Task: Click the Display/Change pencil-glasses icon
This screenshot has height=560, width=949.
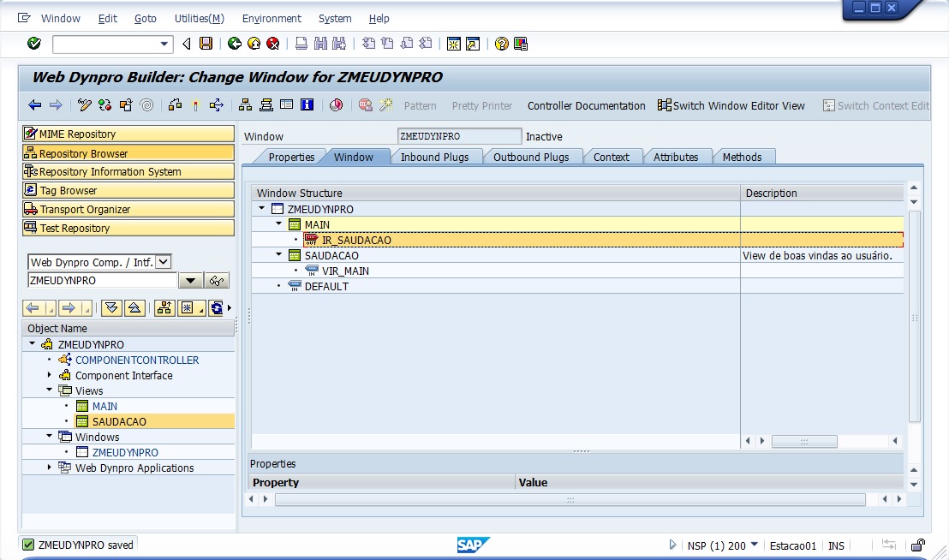Action: click(84, 105)
